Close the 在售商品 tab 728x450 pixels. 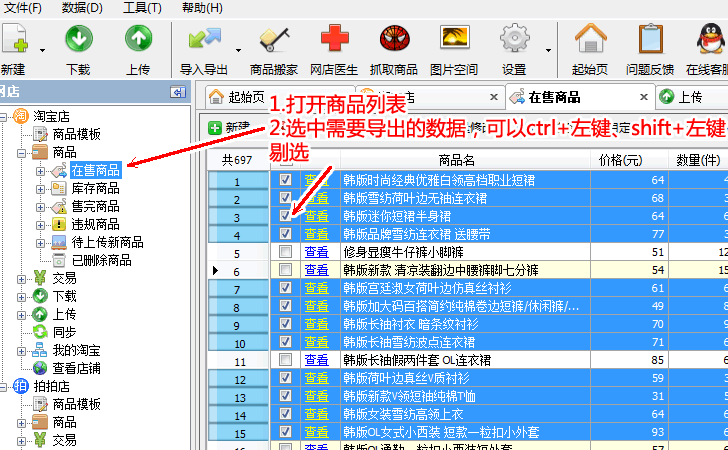pos(644,97)
